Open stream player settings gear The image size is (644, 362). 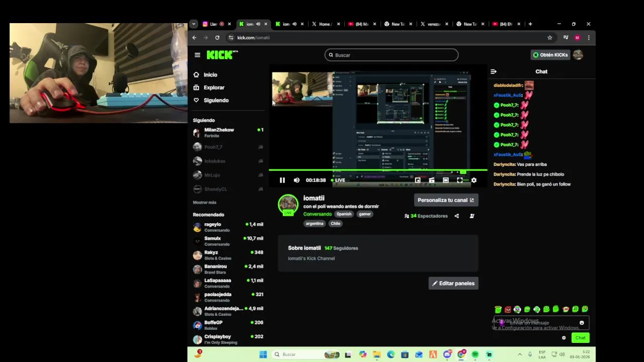point(473,180)
